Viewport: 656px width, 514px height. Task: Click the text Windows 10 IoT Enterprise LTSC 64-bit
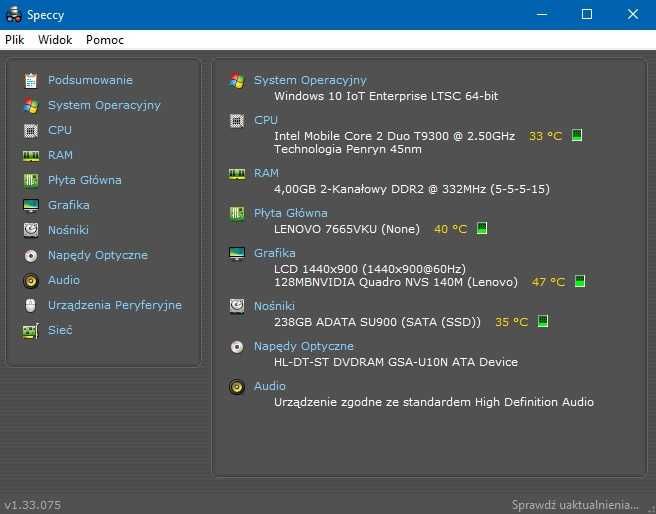click(x=386, y=96)
